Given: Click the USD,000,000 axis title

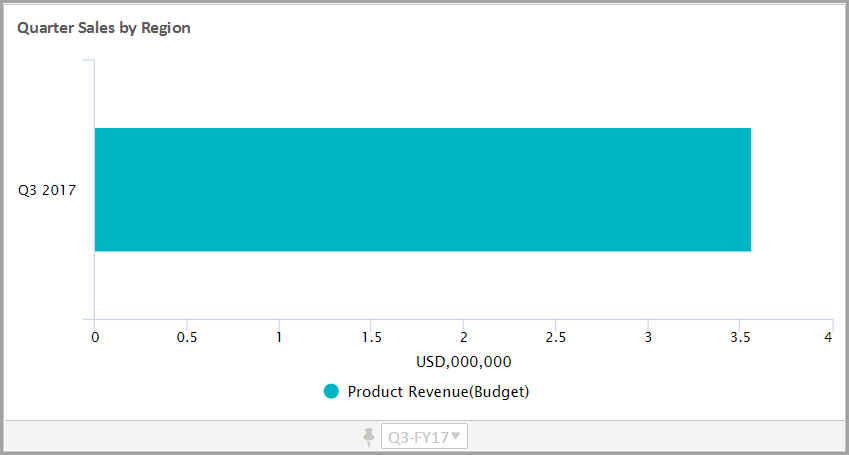Looking at the screenshot, I should coord(463,362).
